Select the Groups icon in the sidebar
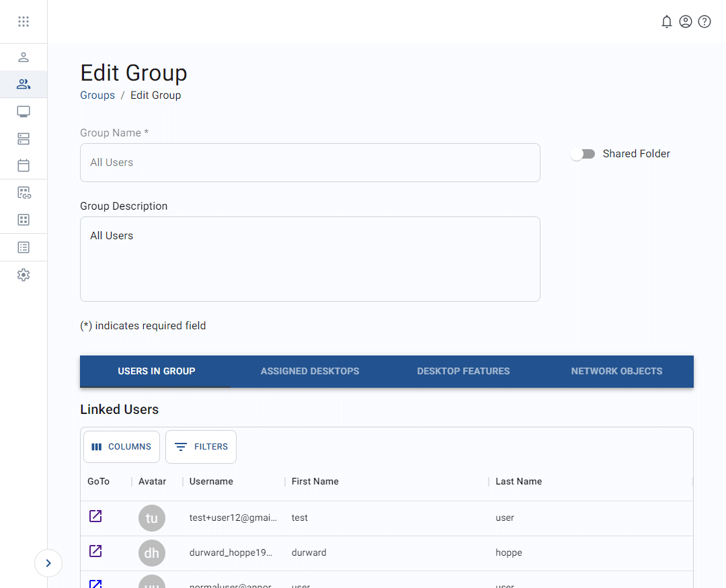The height and width of the screenshot is (588, 726). point(24,84)
